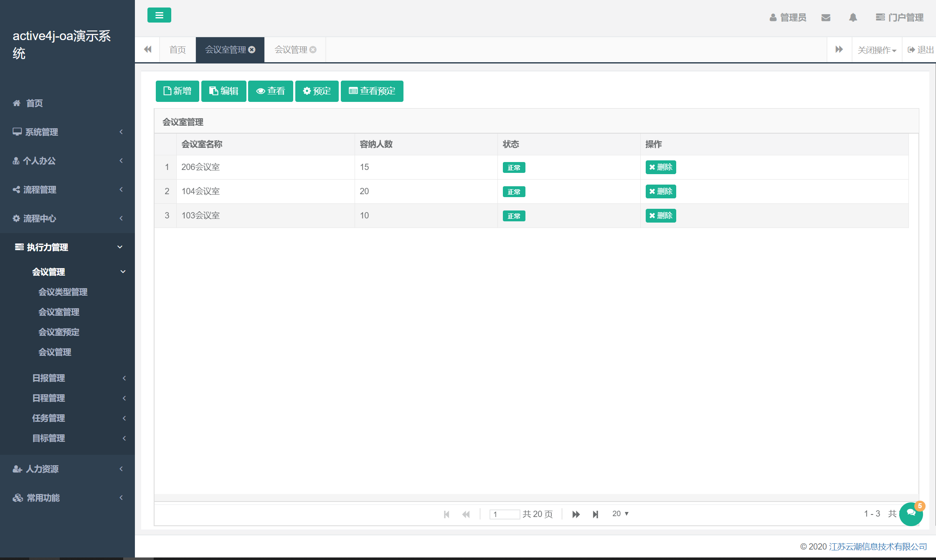Close the 会议室管理 tab

(x=252, y=50)
